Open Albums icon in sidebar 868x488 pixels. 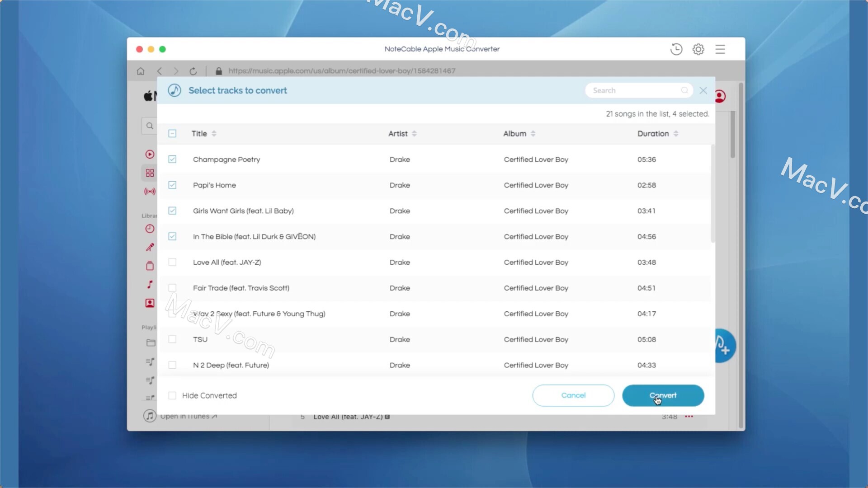point(150,266)
